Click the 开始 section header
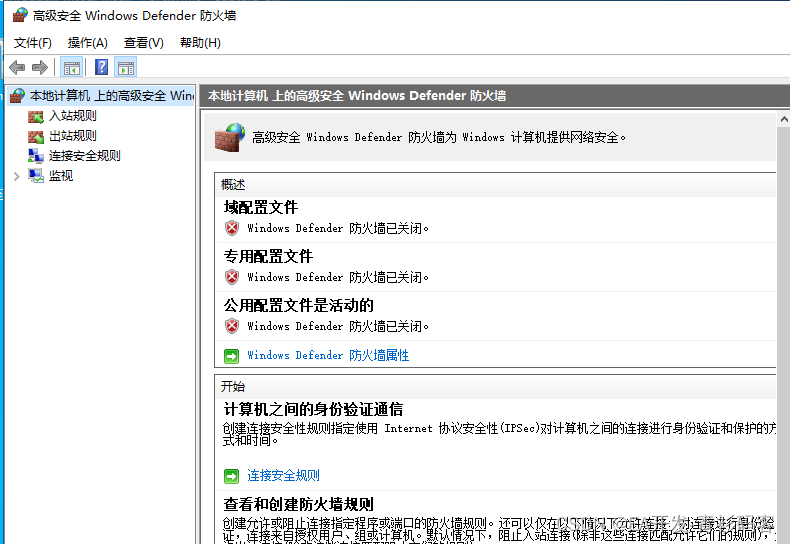Screen dimensions: 790x544 point(233,387)
